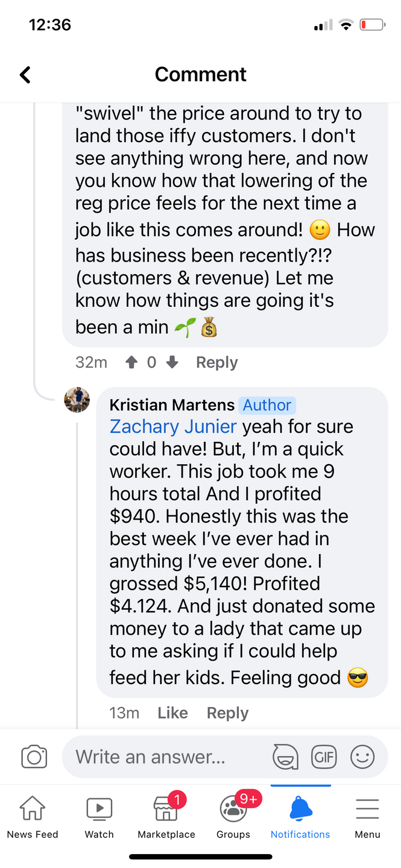
Task: Select the Notifications bell tab
Action: (x=300, y=817)
